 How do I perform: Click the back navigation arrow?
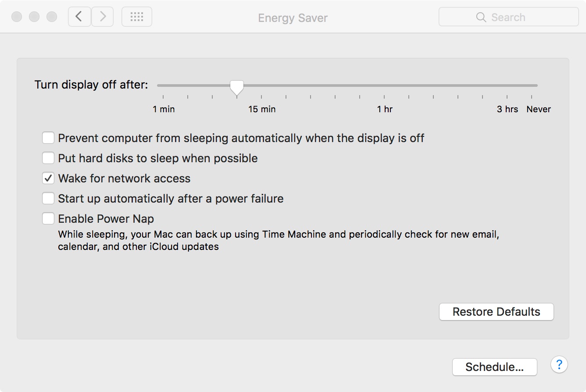click(x=79, y=17)
